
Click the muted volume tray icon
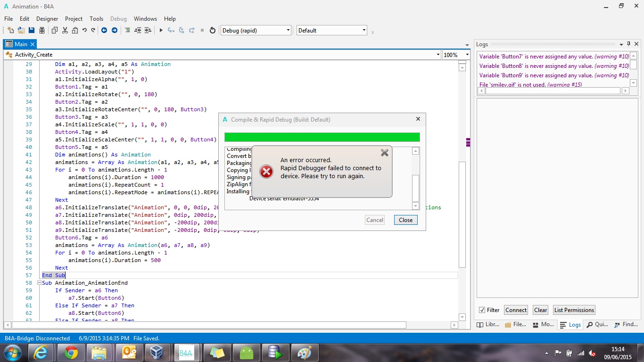pos(592,353)
